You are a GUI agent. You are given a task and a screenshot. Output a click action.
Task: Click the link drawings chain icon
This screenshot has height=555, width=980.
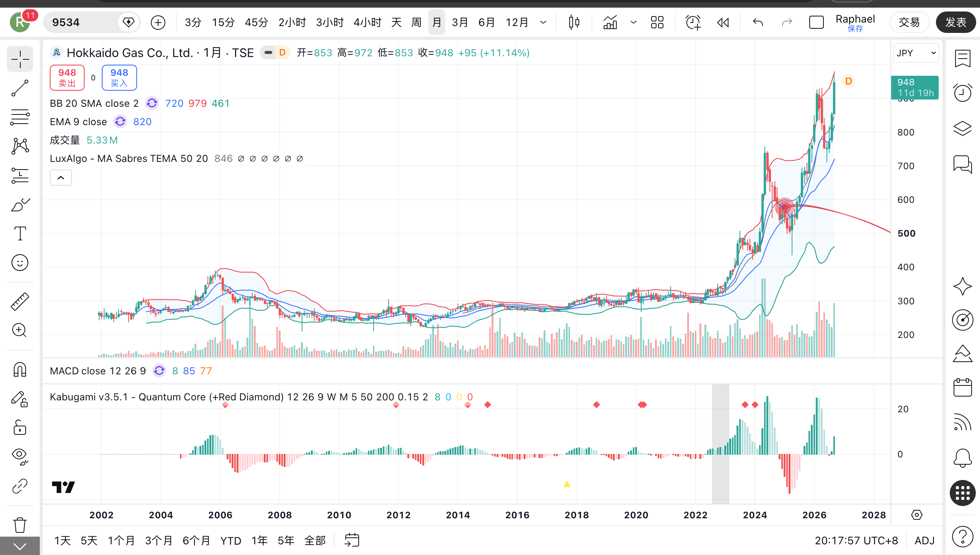pyautogui.click(x=20, y=486)
